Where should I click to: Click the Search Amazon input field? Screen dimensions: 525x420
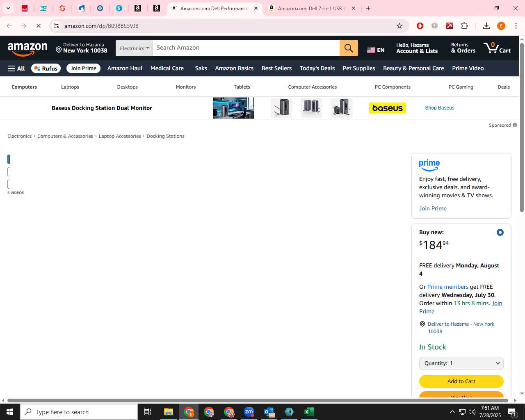(x=246, y=48)
